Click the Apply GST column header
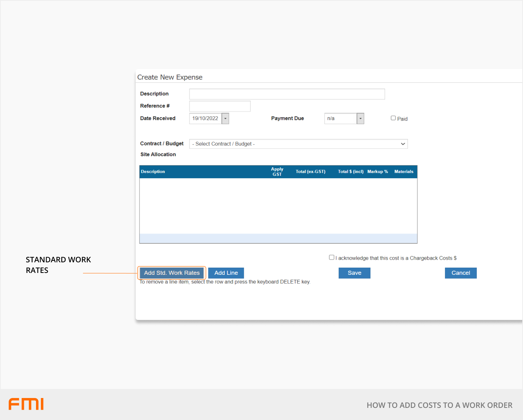Screen dimensions: 523x420 pyautogui.click(x=277, y=172)
